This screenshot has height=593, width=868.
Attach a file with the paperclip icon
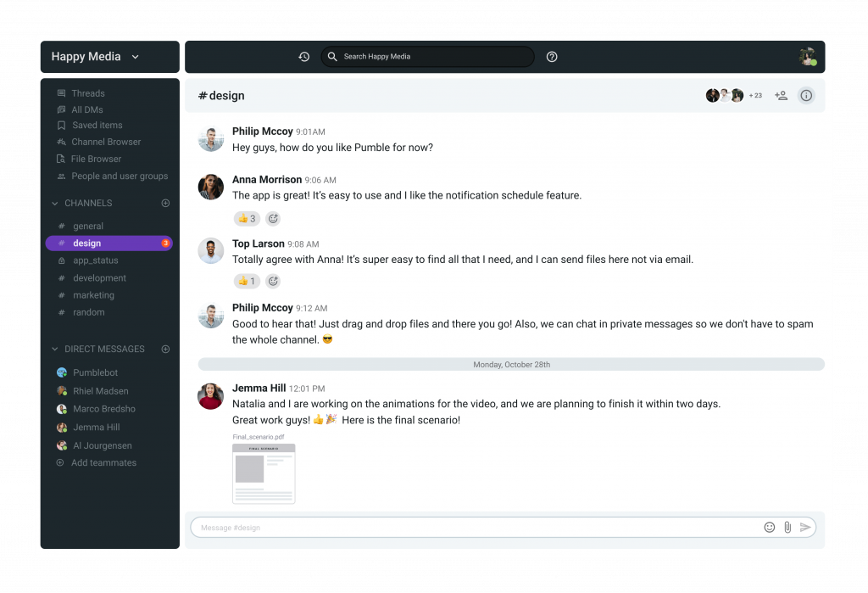pos(787,527)
